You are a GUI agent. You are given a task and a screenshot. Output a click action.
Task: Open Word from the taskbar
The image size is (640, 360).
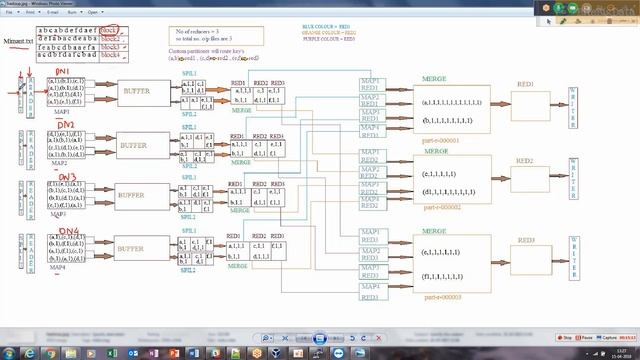194,353
